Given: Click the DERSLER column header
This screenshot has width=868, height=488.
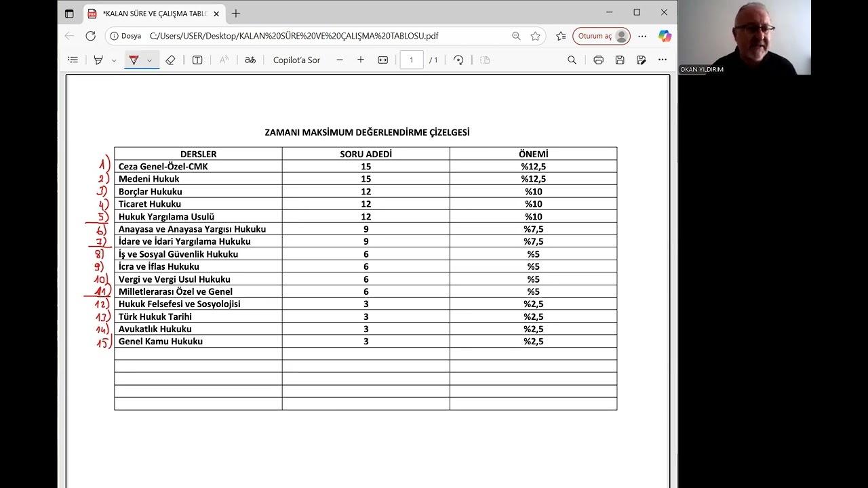Looking at the screenshot, I should tap(198, 154).
